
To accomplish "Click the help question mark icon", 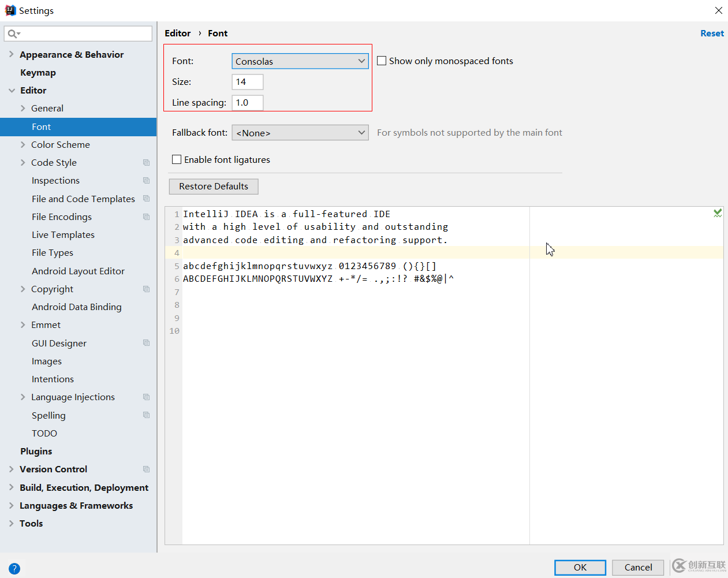I will 14,568.
